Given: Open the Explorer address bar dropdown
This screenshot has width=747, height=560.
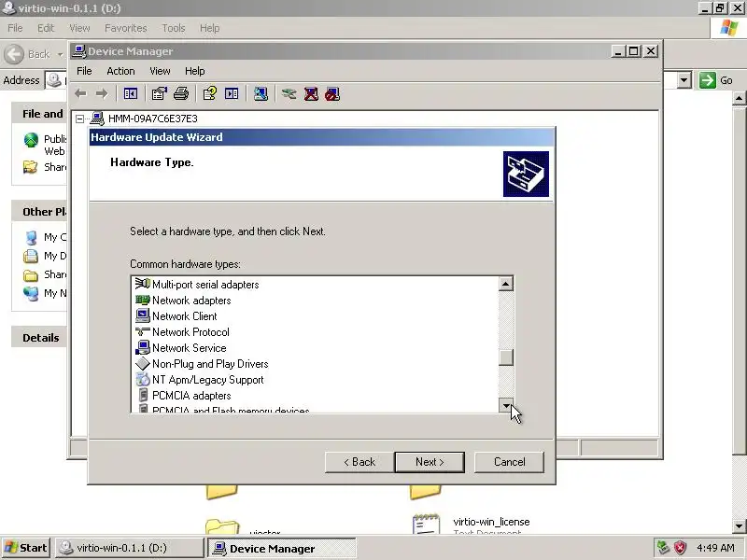Looking at the screenshot, I should tap(684, 80).
